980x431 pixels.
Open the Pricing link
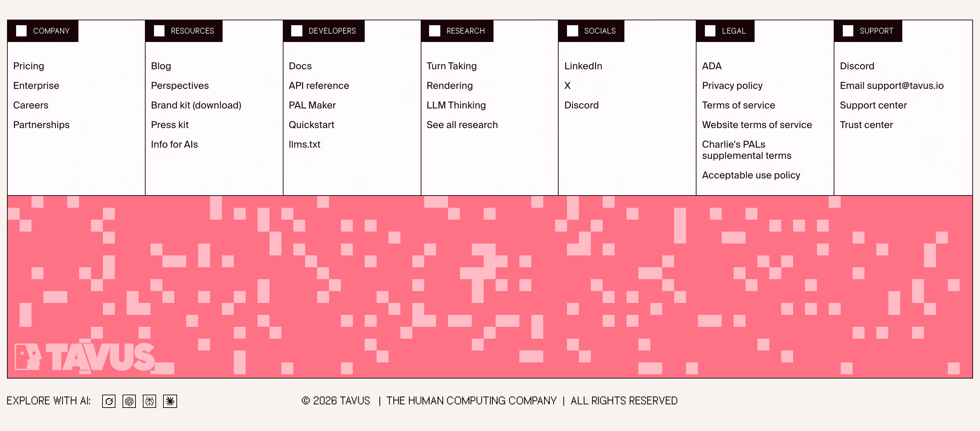tap(29, 66)
